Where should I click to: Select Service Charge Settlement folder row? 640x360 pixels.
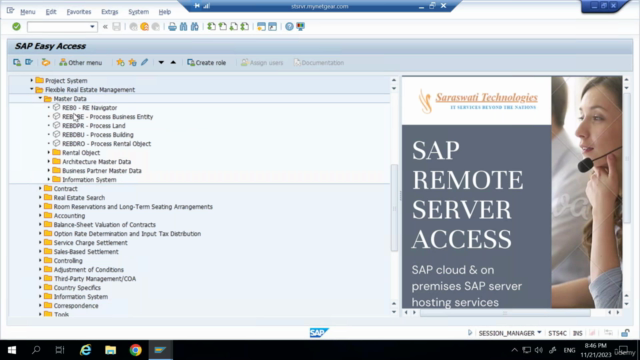click(90, 242)
